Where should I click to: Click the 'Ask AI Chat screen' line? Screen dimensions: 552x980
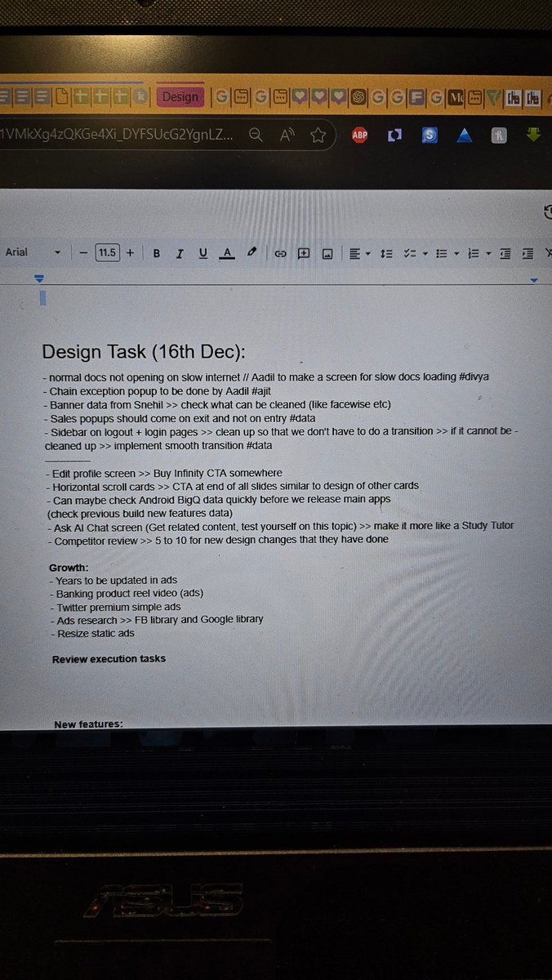[280, 525]
